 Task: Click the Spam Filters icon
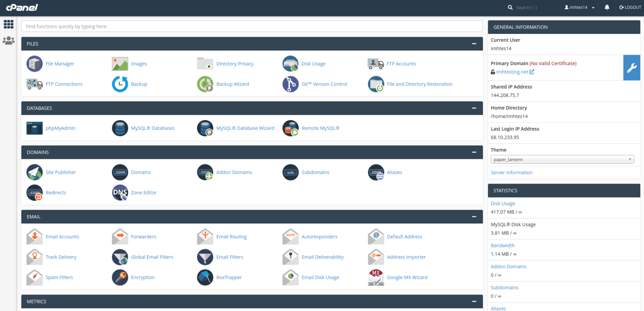(x=34, y=277)
